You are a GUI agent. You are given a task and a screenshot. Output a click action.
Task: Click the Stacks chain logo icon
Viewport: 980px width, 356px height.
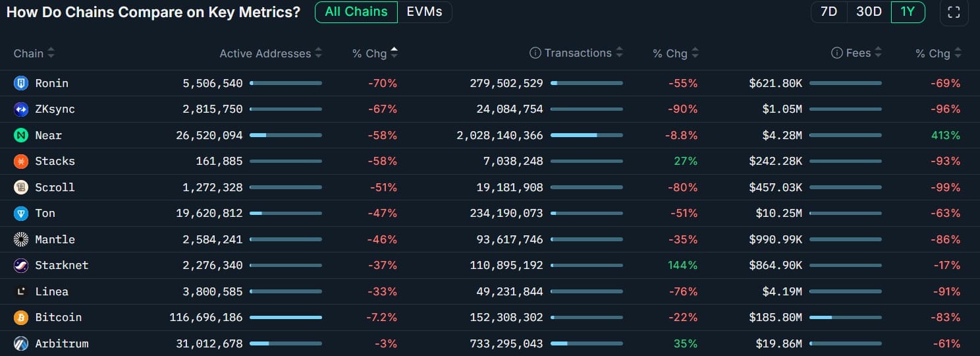tap(21, 161)
